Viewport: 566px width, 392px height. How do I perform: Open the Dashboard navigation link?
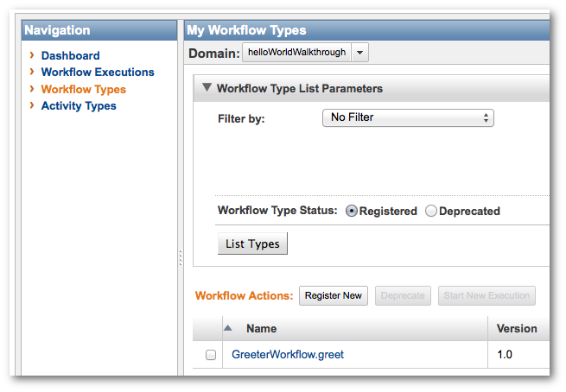click(x=70, y=55)
